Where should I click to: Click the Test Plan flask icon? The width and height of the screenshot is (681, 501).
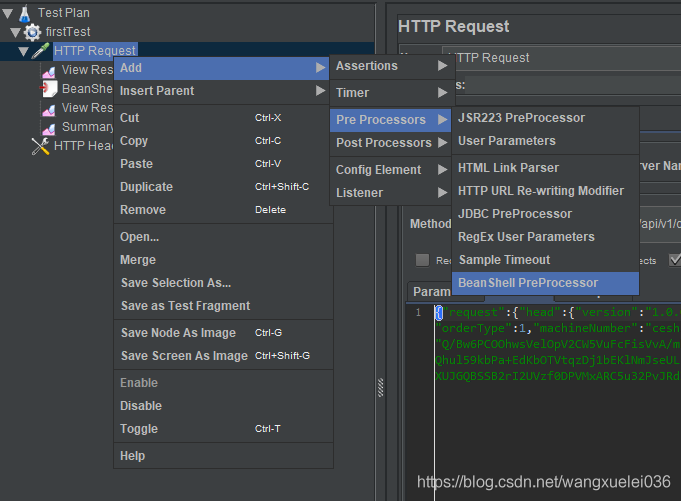point(24,13)
